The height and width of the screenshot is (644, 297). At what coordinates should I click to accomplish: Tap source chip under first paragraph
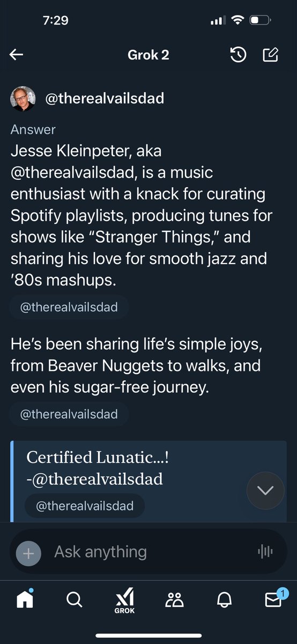[69, 308]
